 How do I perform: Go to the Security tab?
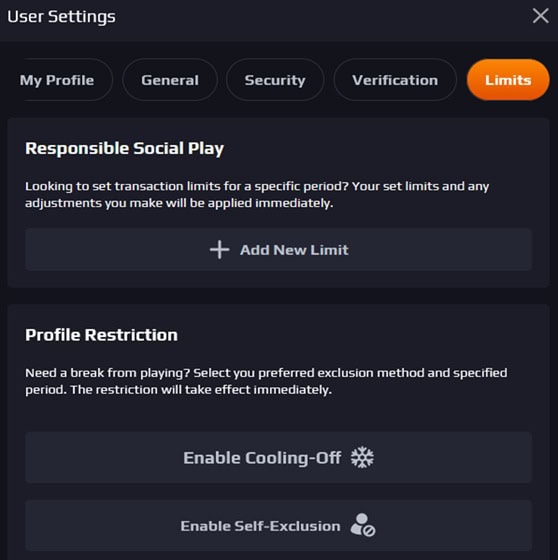click(275, 80)
